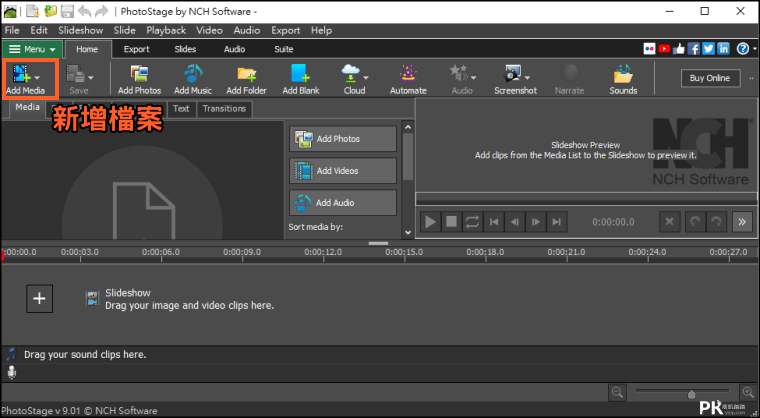Click the YouTube share icon

point(664,48)
